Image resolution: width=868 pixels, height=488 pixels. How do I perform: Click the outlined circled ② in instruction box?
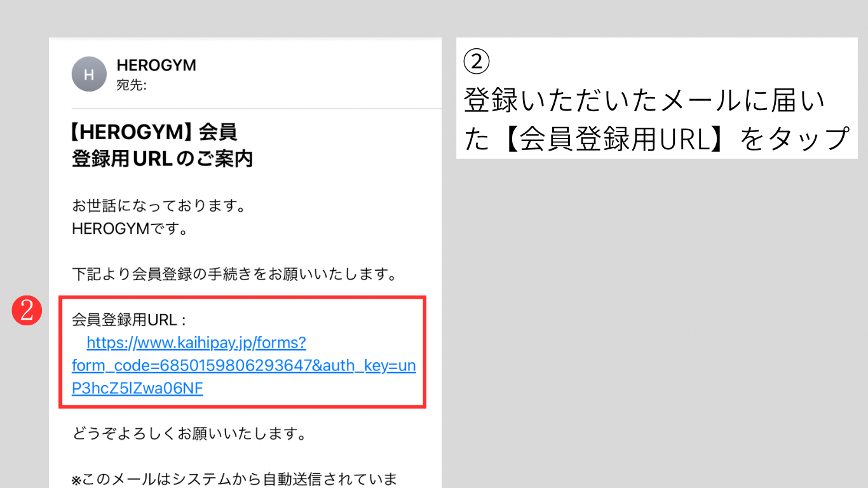coord(477,62)
